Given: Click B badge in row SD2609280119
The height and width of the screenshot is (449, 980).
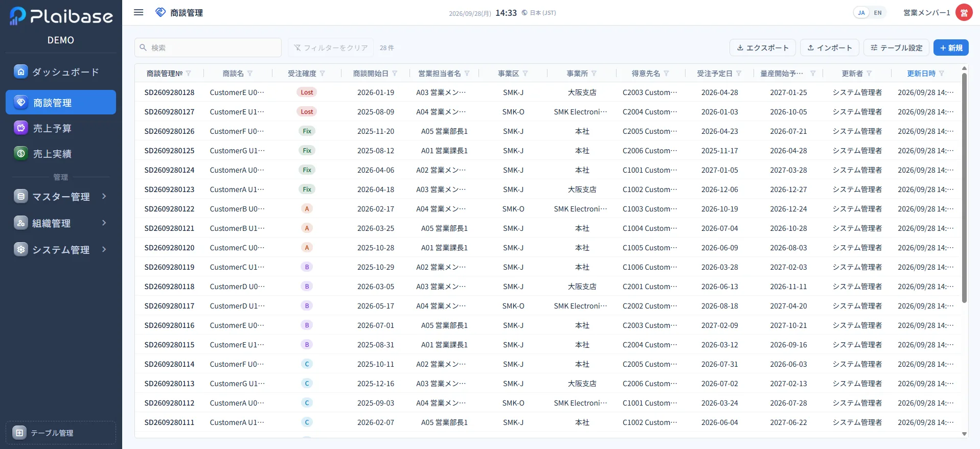Looking at the screenshot, I should pos(307,267).
